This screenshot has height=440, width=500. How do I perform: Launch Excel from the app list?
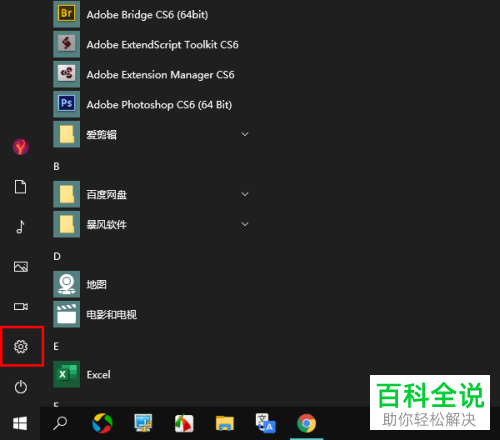tap(66, 374)
